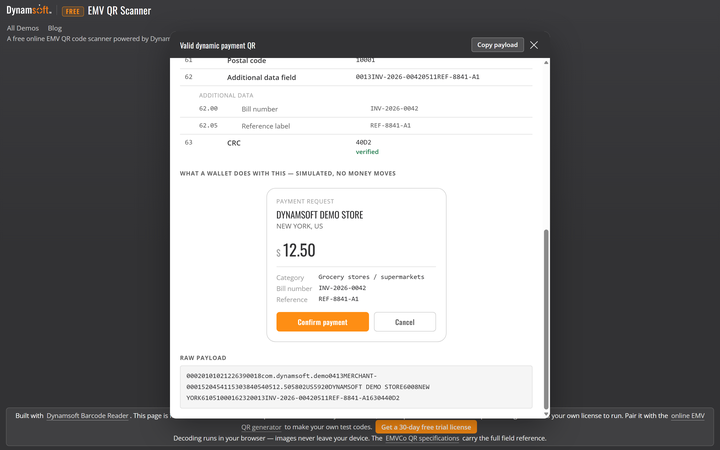Click the dialog's vertical scrollbar thumb

point(546,319)
